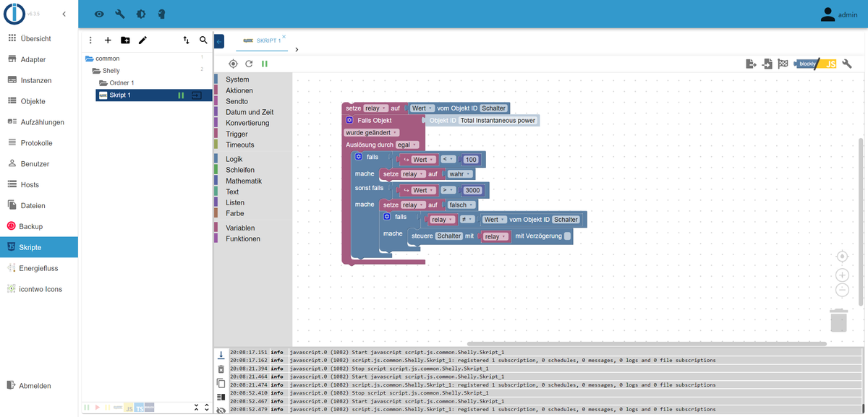Hide the script tree with the arrow button

point(219,43)
